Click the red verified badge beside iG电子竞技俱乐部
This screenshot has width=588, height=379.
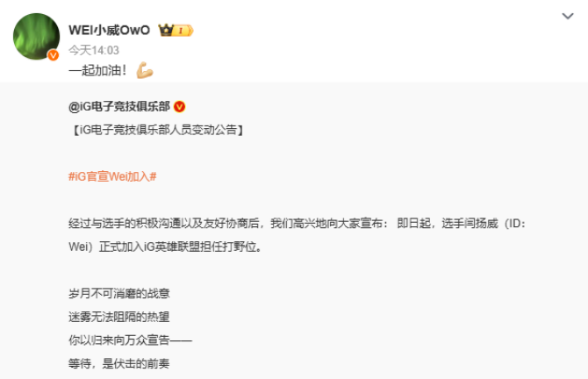[180, 107]
